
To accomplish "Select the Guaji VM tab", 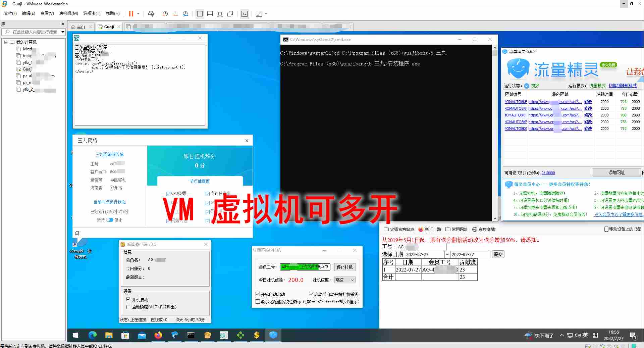I will pos(109,27).
